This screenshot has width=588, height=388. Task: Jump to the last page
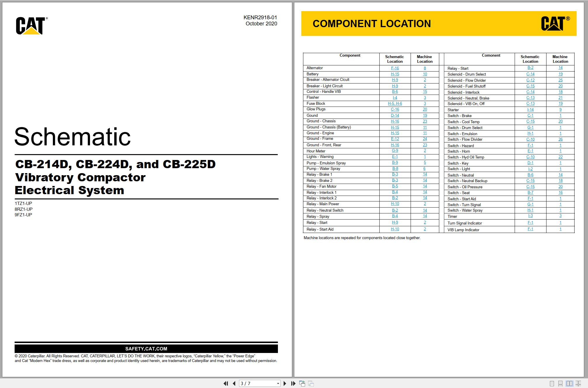(293, 383)
